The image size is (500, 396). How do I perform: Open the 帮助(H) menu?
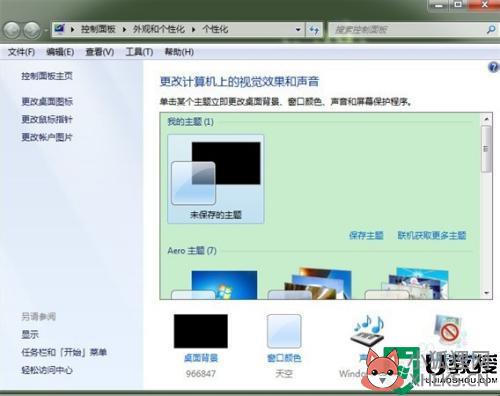click(179, 52)
